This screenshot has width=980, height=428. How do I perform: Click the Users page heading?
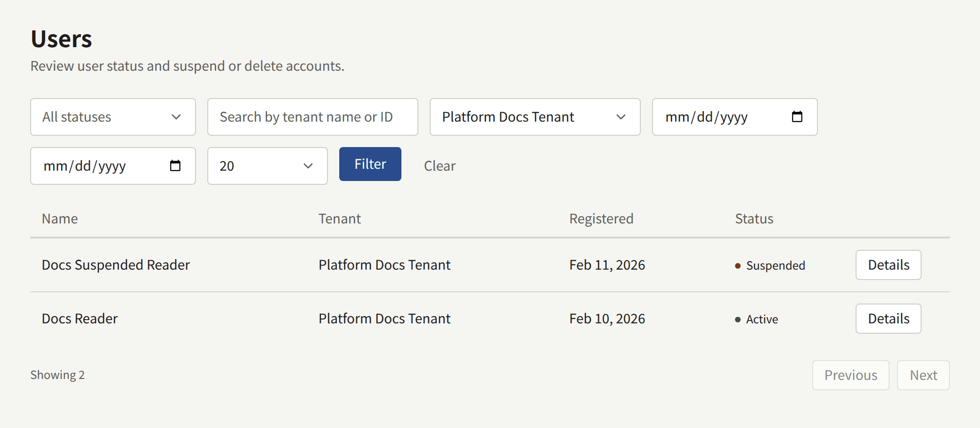pos(61,39)
